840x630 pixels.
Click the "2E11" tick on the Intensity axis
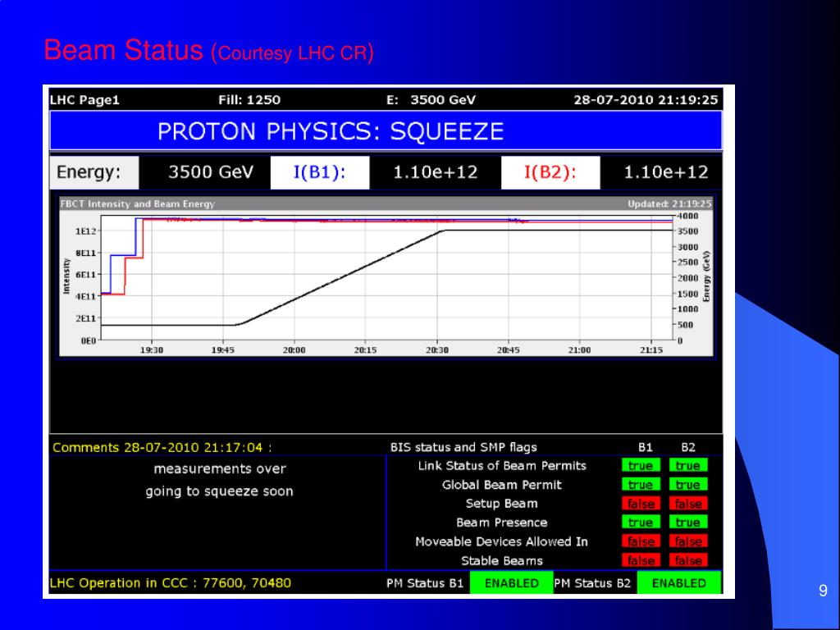point(85,318)
